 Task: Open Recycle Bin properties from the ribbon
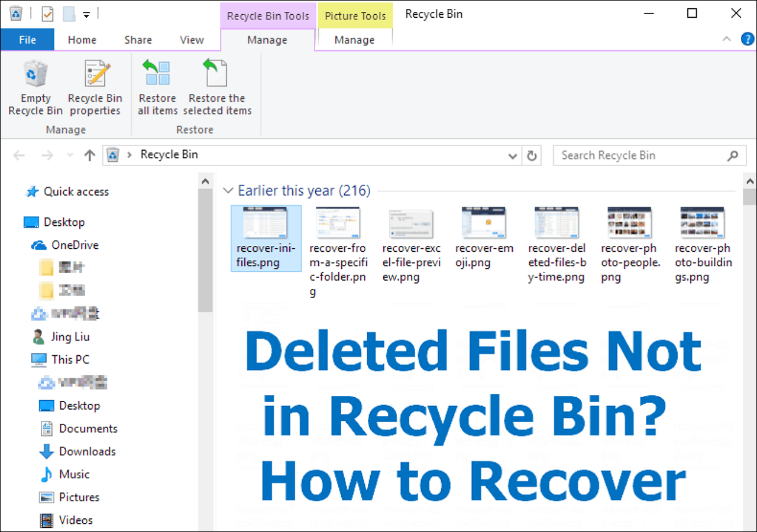(95, 88)
